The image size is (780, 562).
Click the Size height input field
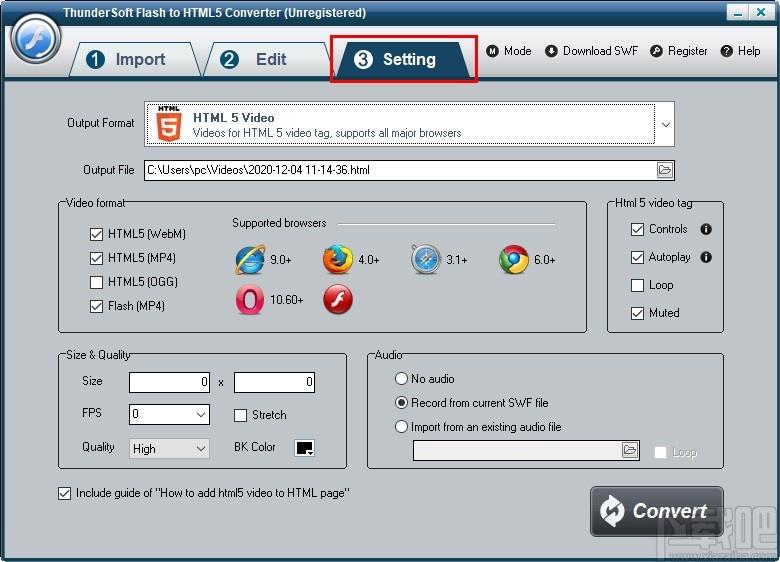point(274,382)
